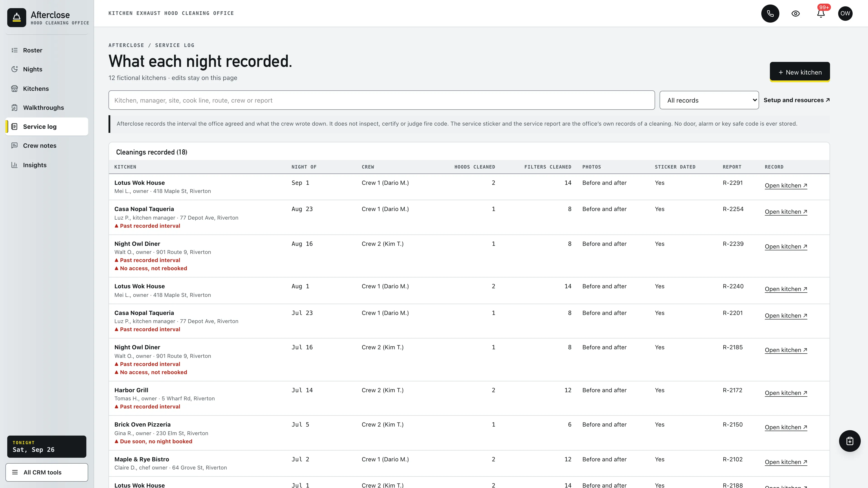Click the Sticker Dated column header
This screenshot has height=488, width=868.
(x=675, y=167)
